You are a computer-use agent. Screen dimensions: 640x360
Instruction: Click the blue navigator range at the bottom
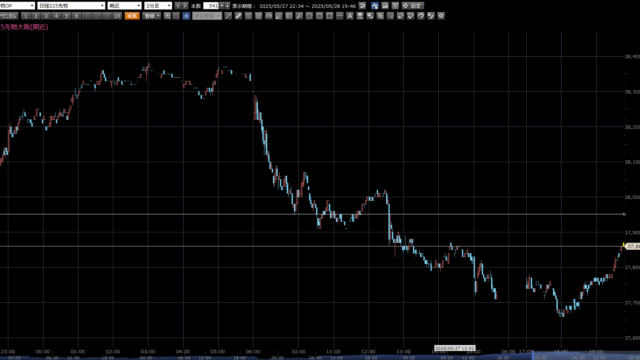[586, 357]
